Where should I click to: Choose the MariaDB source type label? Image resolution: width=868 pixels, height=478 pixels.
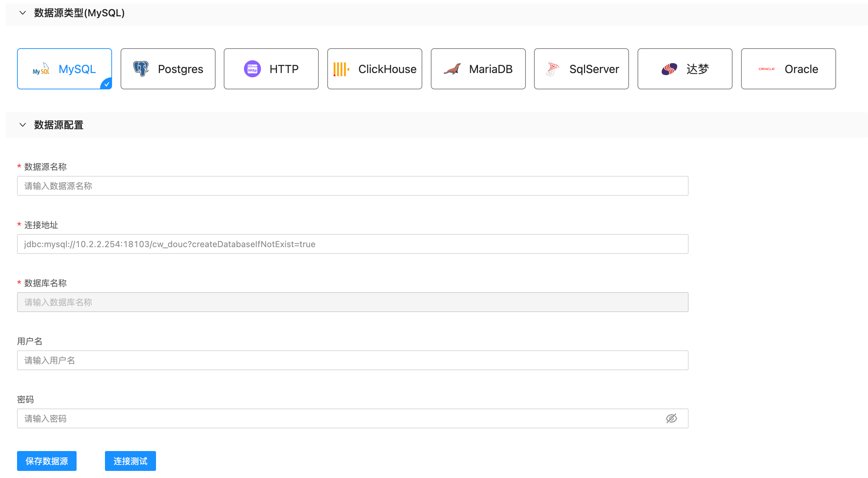point(490,69)
